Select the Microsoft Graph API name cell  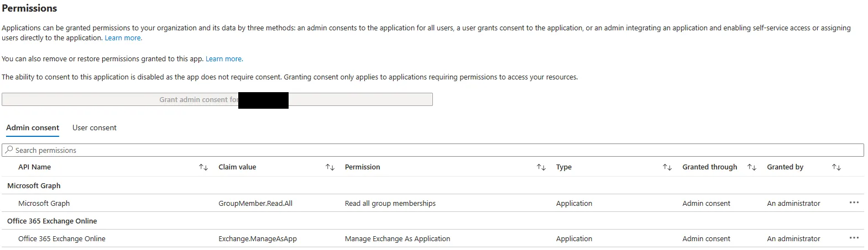(x=44, y=204)
